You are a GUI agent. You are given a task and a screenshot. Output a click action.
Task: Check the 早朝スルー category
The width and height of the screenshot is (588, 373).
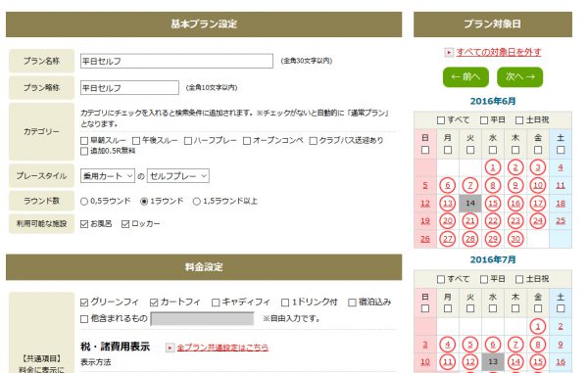[x=84, y=141]
